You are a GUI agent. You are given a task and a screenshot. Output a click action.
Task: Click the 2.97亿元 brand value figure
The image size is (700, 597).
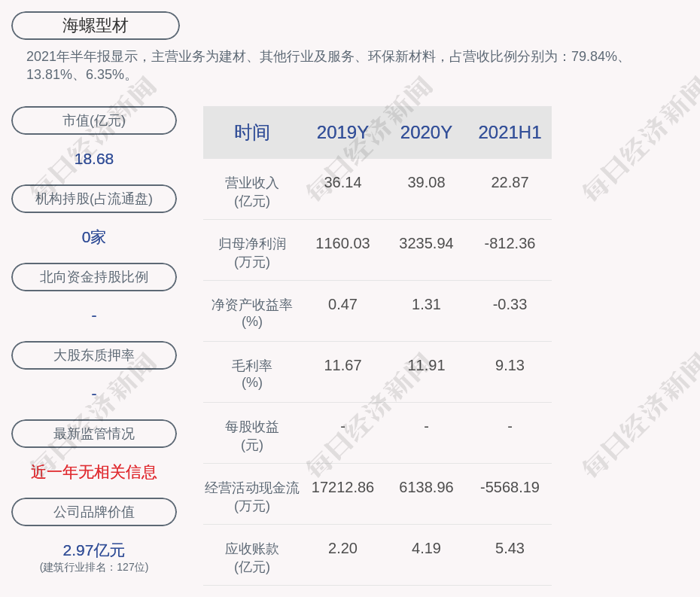(94, 550)
